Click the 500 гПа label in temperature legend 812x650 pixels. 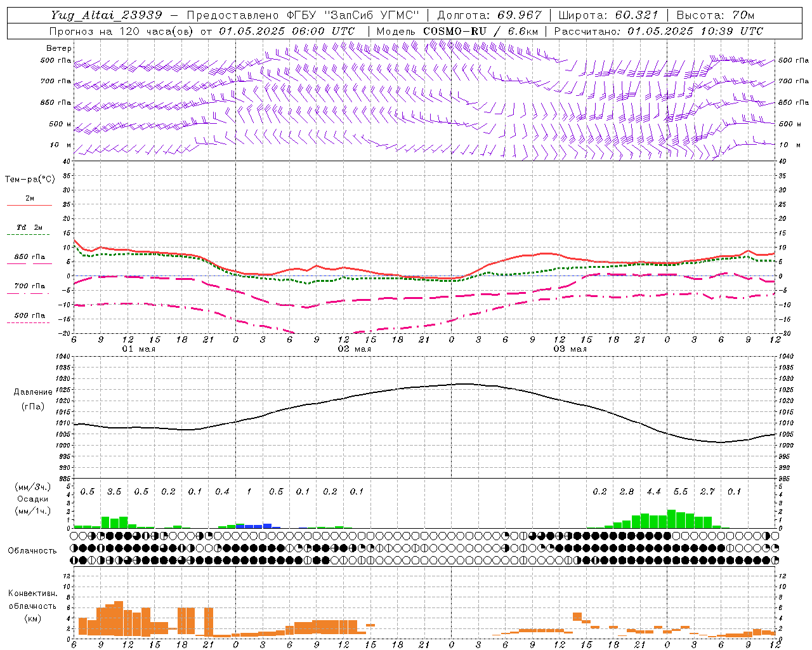[30, 315]
